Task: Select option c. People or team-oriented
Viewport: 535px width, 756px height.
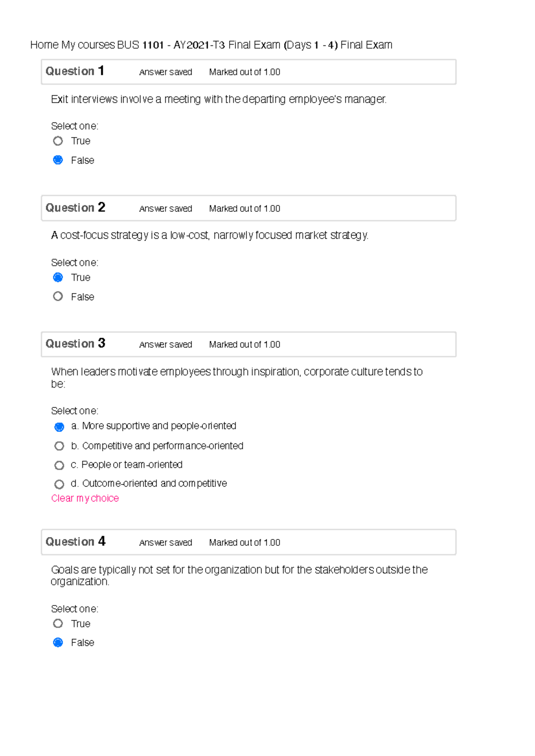Action: tap(59, 465)
